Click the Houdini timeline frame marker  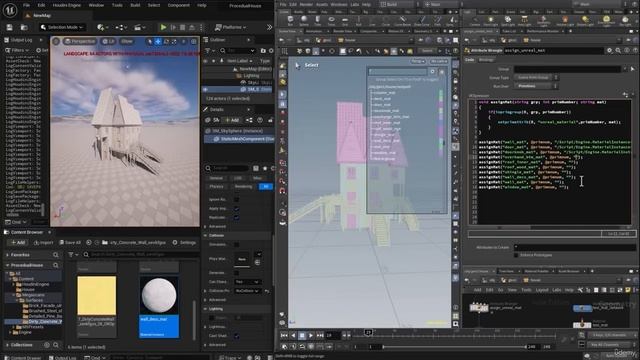coord(368,333)
